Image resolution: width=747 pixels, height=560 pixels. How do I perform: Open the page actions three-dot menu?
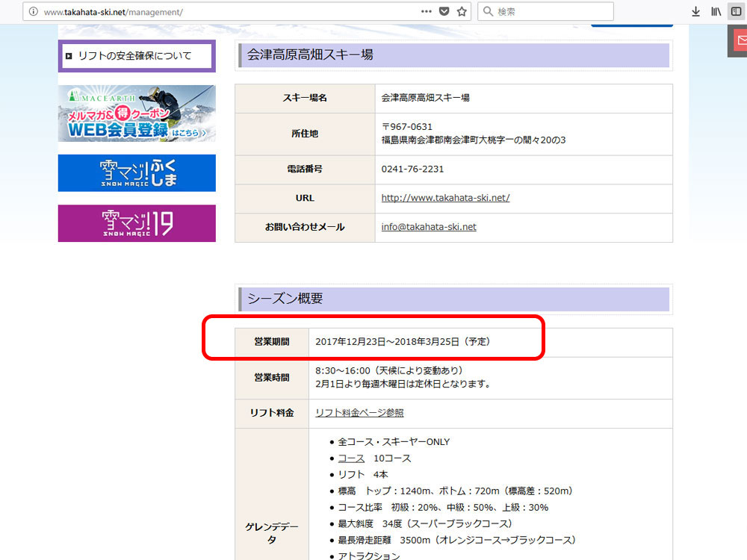pos(427,12)
